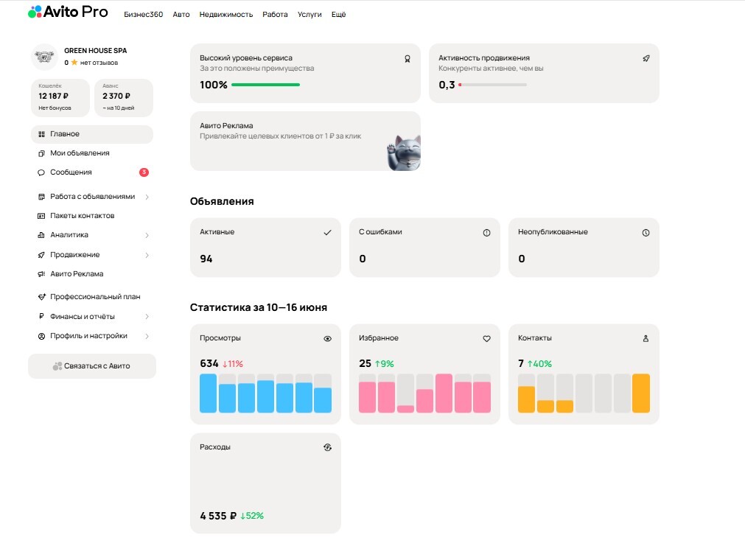Screen dimensions: 745x560
Task: Click the GREEN HOUSE SPA profile avatar
Action: click(44, 57)
